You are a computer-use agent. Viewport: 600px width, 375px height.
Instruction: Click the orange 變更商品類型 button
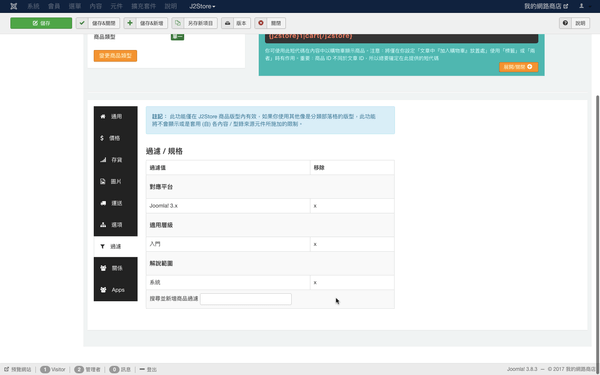coord(115,56)
